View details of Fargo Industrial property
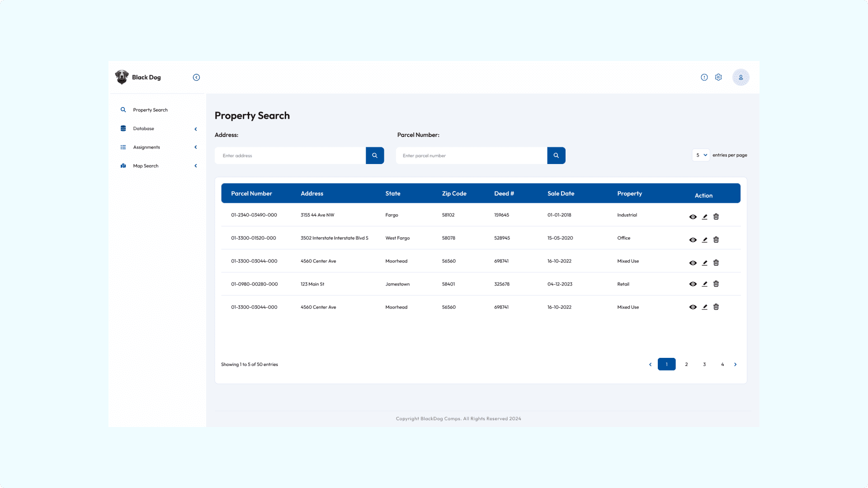The width and height of the screenshot is (868, 488). coord(693,217)
